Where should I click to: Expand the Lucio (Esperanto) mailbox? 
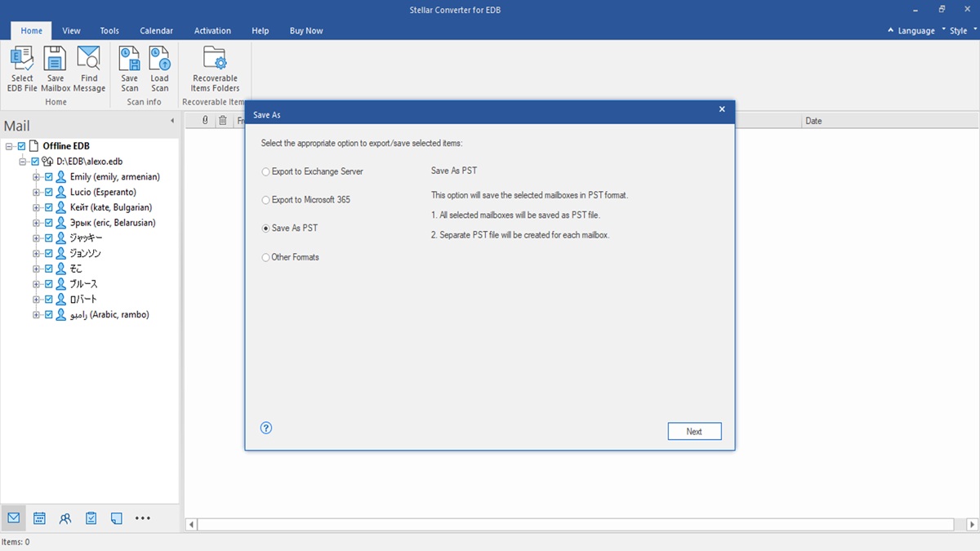point(36,193)
